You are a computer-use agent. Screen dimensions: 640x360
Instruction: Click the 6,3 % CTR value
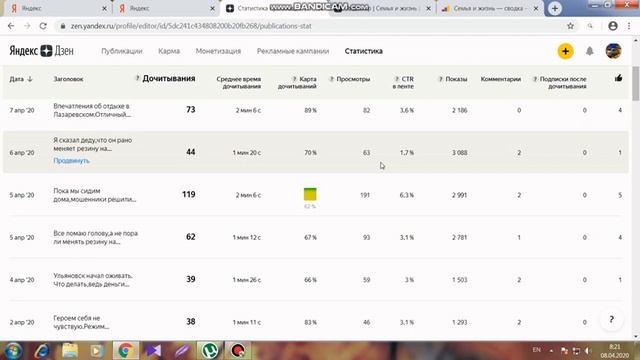point(407,195)
